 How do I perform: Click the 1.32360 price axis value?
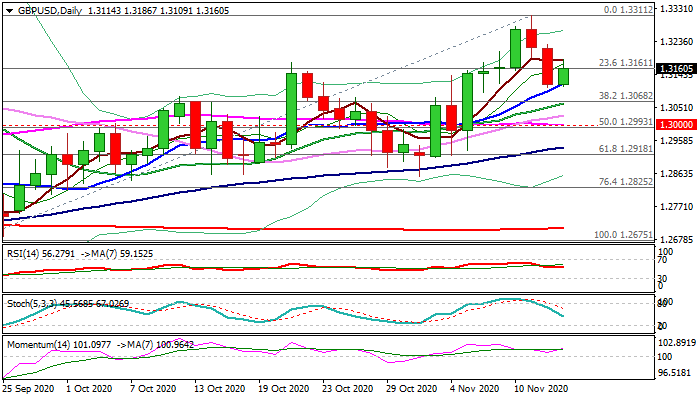click(x=676, y=42)
